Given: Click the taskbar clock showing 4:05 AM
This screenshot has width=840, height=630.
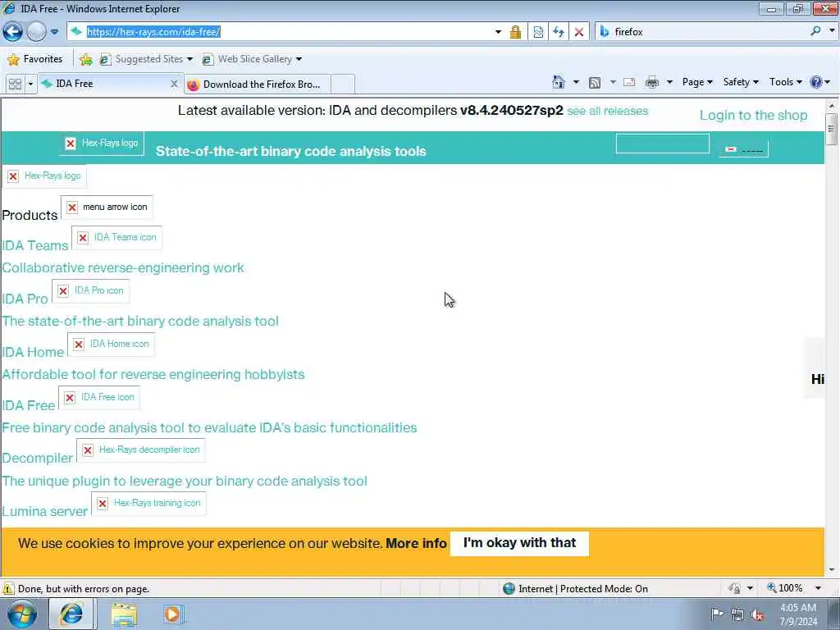Looking at the screenshot, I should click(798, 614).
